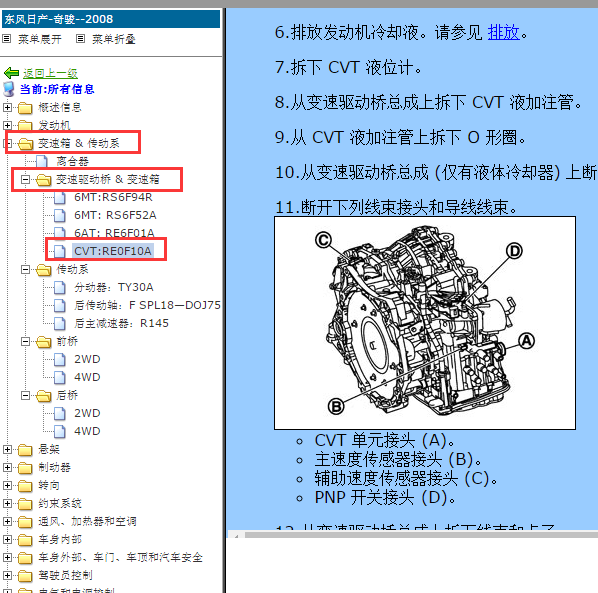Open 4WD under 后桥

87,431
